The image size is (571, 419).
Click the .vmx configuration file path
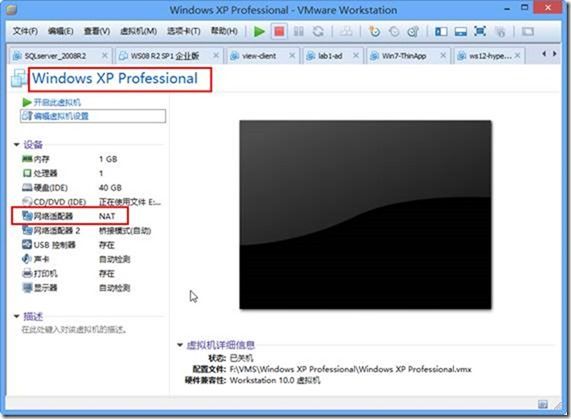click(x=351, y=369)
